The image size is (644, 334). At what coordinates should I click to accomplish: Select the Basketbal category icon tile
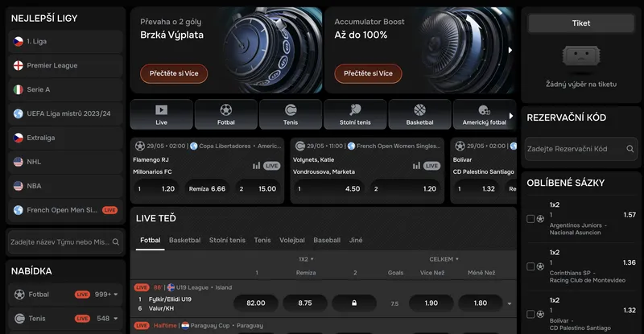(x=419, y=114)
